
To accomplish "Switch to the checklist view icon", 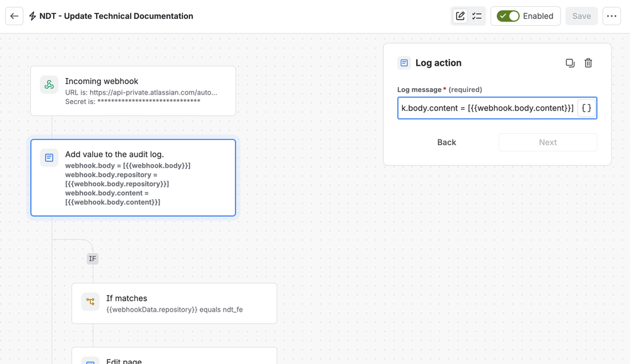I will pos(477,16).
